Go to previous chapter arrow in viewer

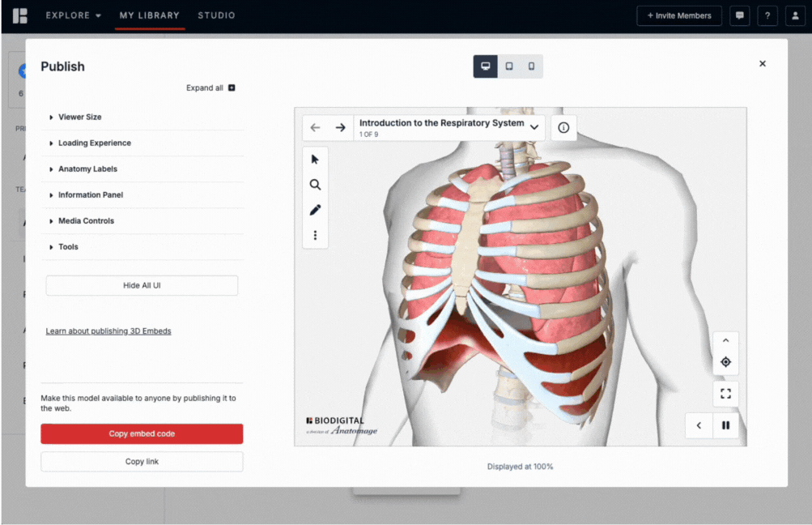click(x=315, y=127)
